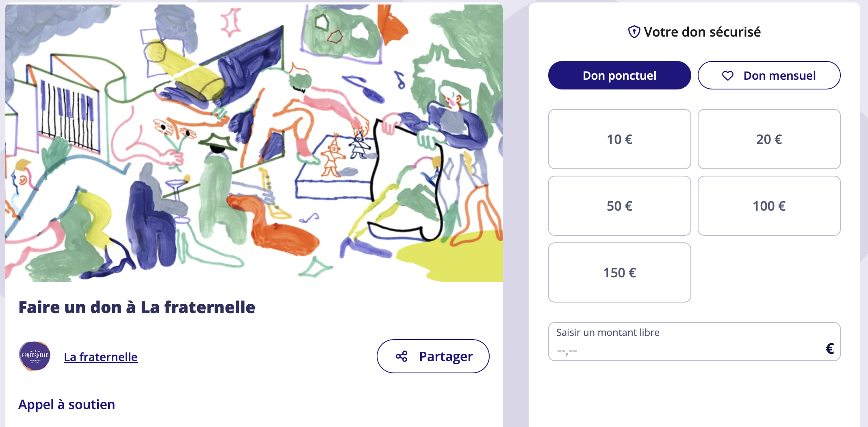Click the heart icon in Don mensuel

727,76
